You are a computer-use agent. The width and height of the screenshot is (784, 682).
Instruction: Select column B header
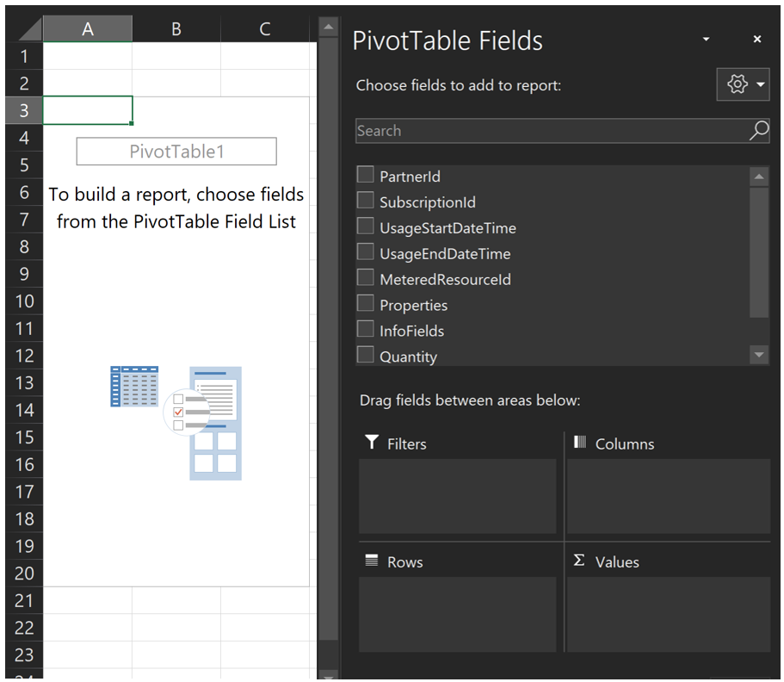[x=176, y=29]
